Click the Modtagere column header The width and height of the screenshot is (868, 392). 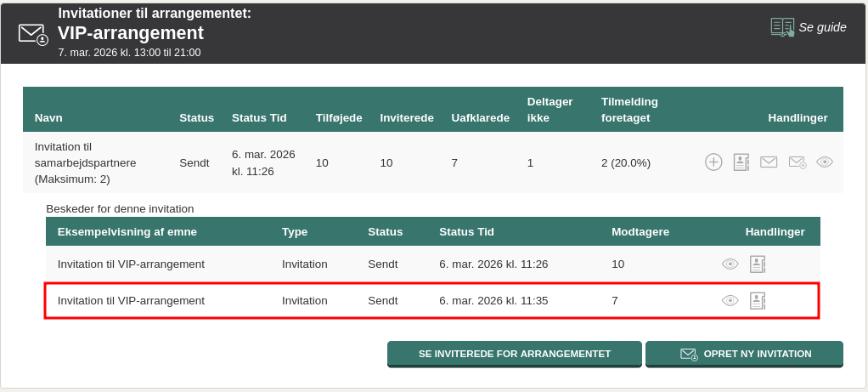coord(640,231)
